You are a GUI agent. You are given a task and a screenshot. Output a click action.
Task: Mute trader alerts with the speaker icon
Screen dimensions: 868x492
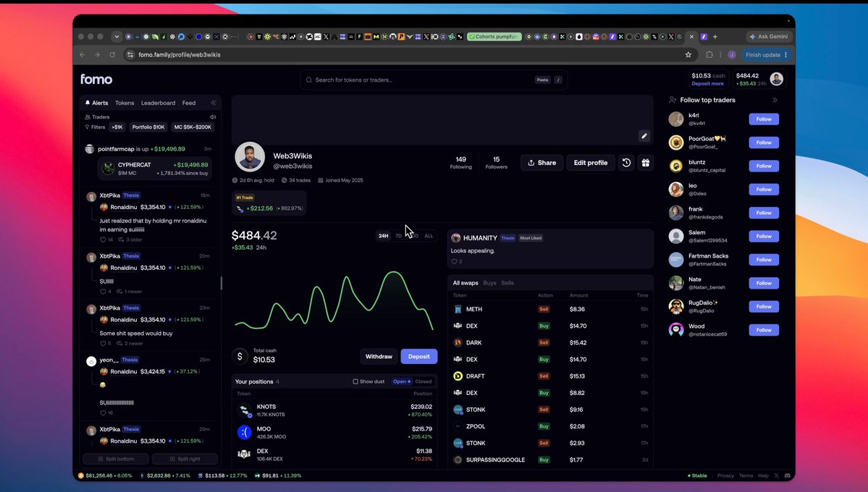pyautogui.click(x=213, y=117)
